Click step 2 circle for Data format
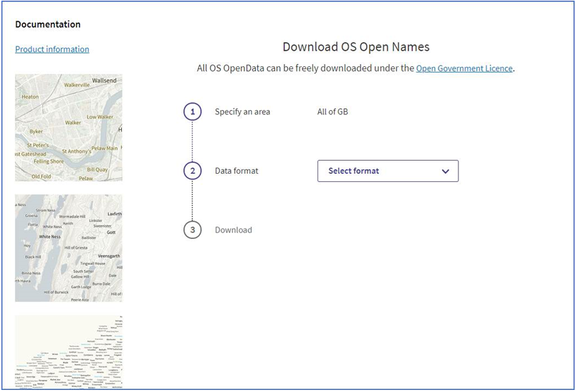The image size is (576, 392). tap(192, 171)
